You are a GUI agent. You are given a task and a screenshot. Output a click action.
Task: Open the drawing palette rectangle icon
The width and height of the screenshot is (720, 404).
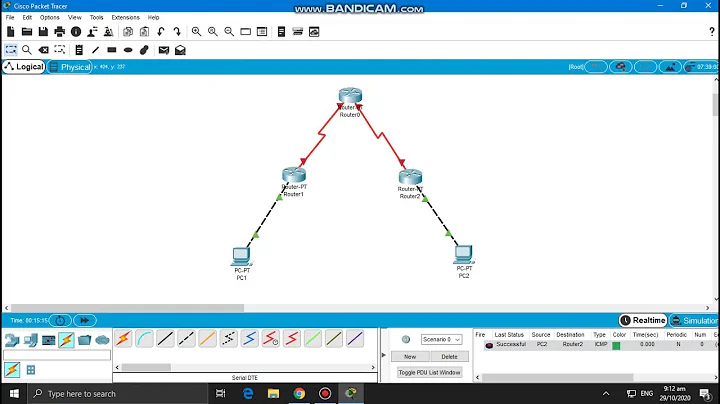click(246, 32)
